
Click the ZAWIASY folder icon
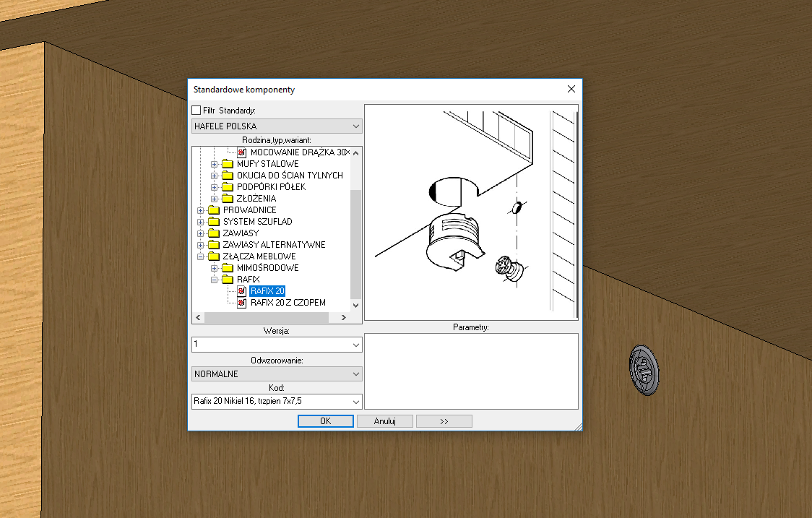(214, 233)
